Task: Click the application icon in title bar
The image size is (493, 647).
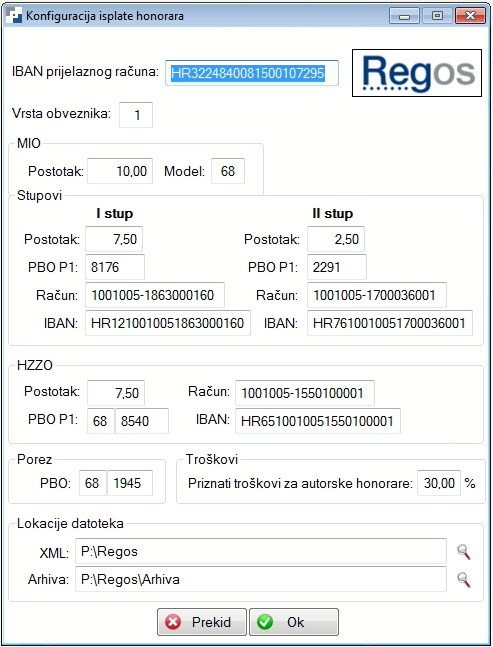Action: pyautogui.click(x=14, y=16)
